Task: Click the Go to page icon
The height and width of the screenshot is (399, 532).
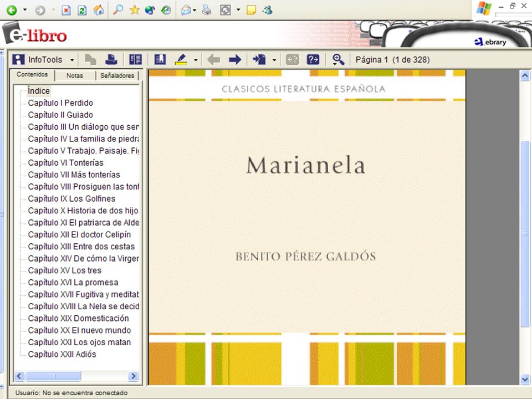Action: [x=259, y=60]
